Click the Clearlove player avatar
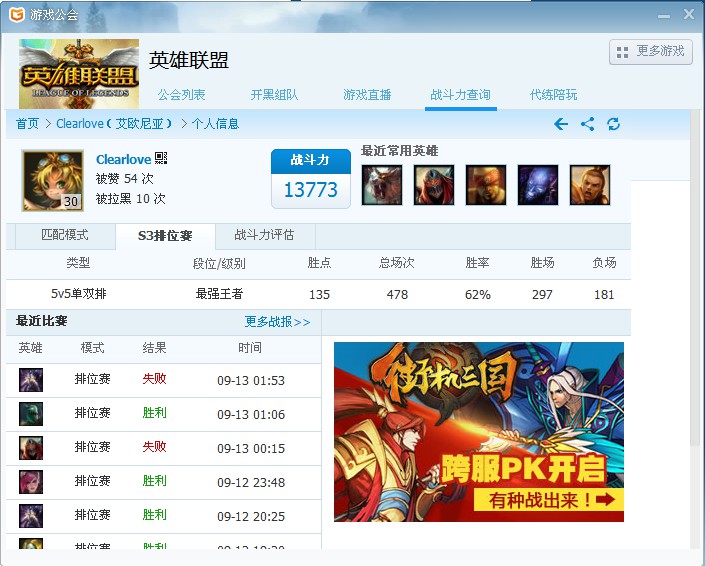 coord(53,181)
